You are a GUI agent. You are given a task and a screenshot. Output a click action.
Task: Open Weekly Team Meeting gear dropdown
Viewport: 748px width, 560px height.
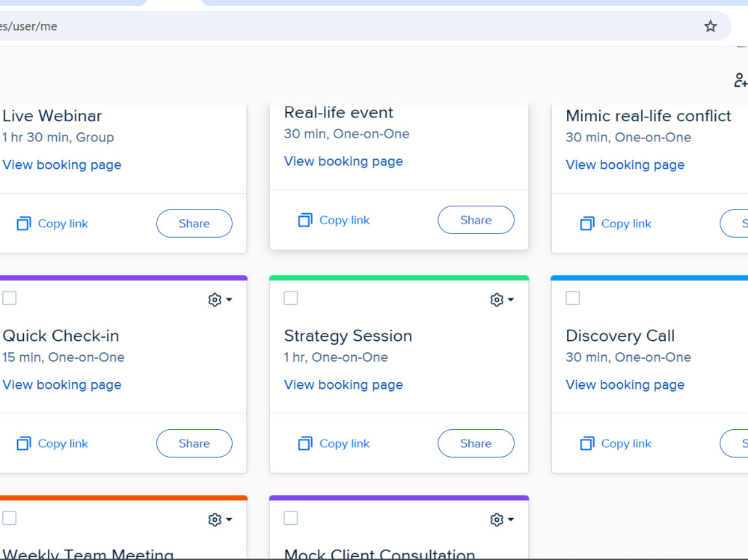click(x=220, y=520)
